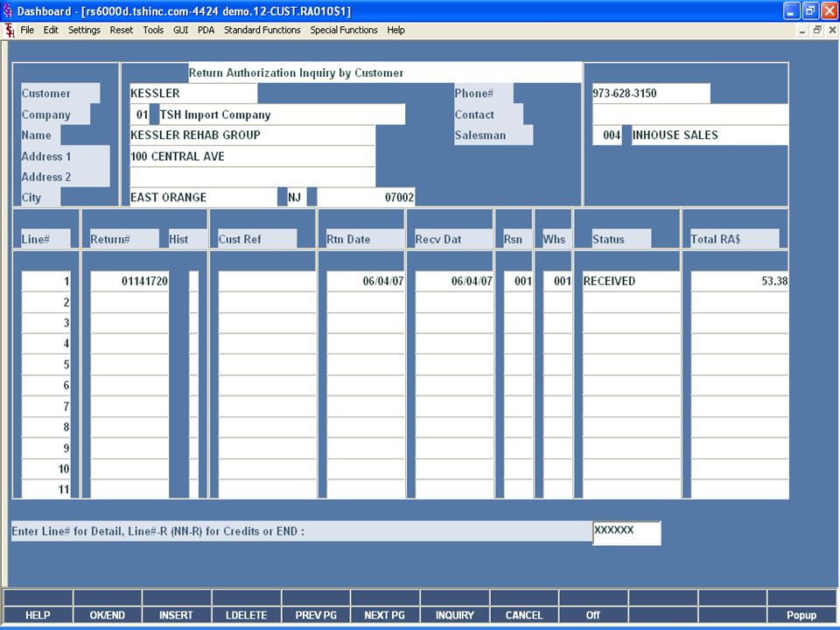Screen dimensions: 840x630
Task: Click the Status column header
Action: [x=621, y=239]
